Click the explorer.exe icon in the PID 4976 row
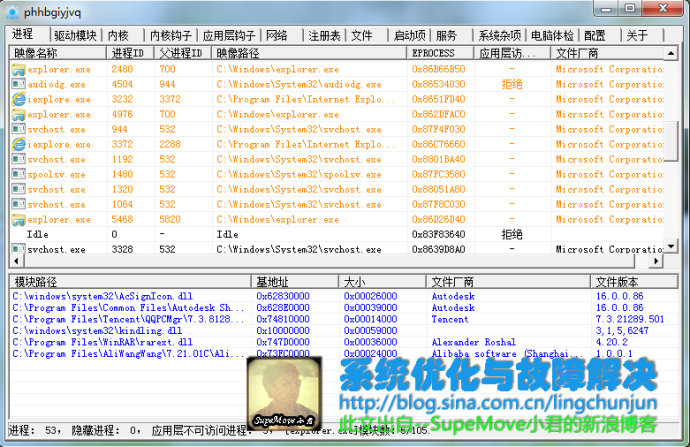The height and width of the screenshot is (447, 690). 18,114
